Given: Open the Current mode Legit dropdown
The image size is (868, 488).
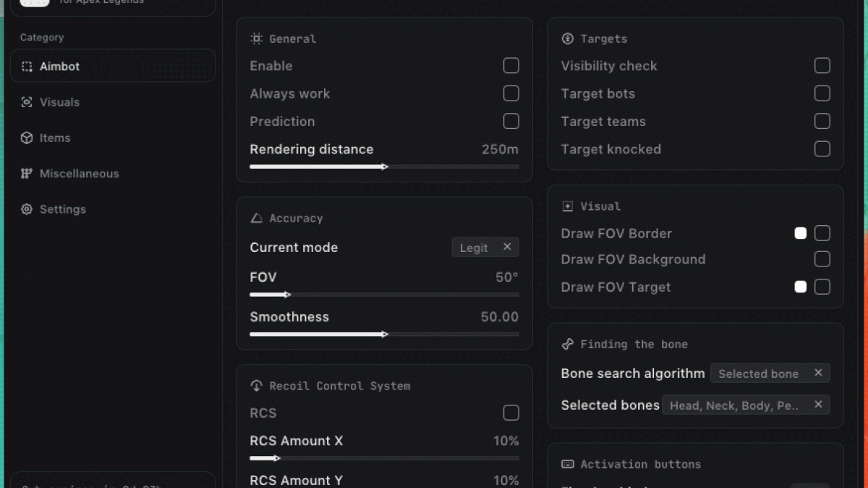Looking at the screenshot, I should click(x=485, y=248).
